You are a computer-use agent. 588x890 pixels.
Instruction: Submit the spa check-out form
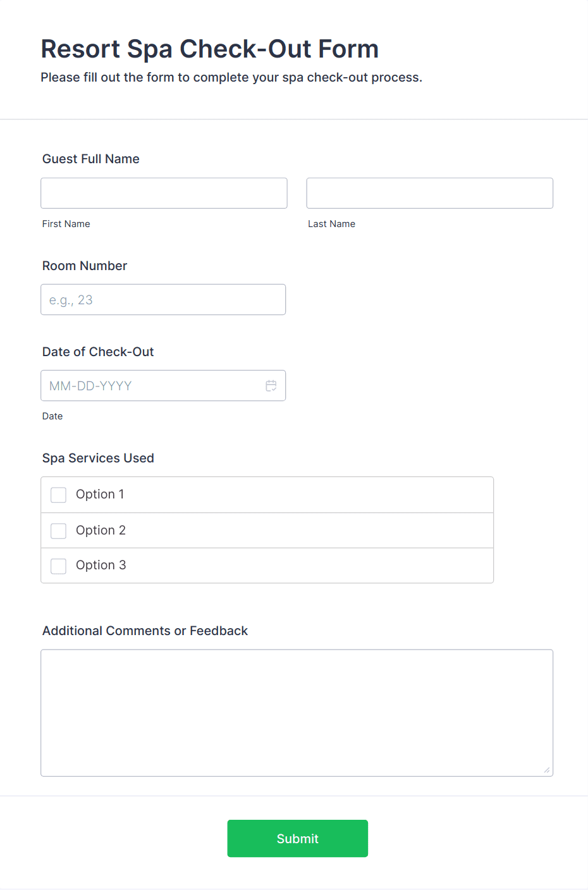click(297, 838)
